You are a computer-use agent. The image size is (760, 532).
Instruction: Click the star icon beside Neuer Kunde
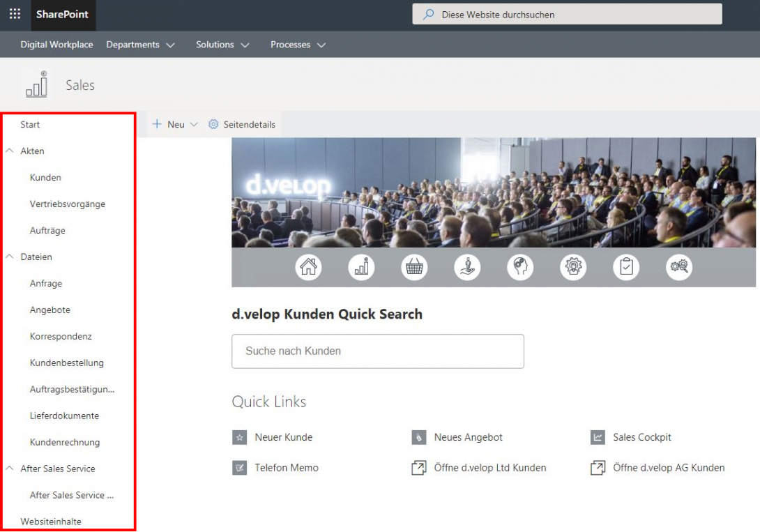pos(239,437)
